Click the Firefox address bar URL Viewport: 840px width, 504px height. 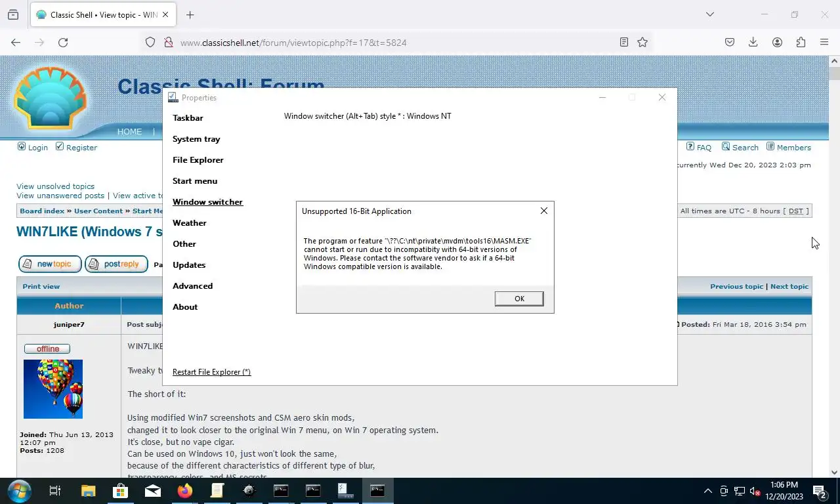(293, 43)
